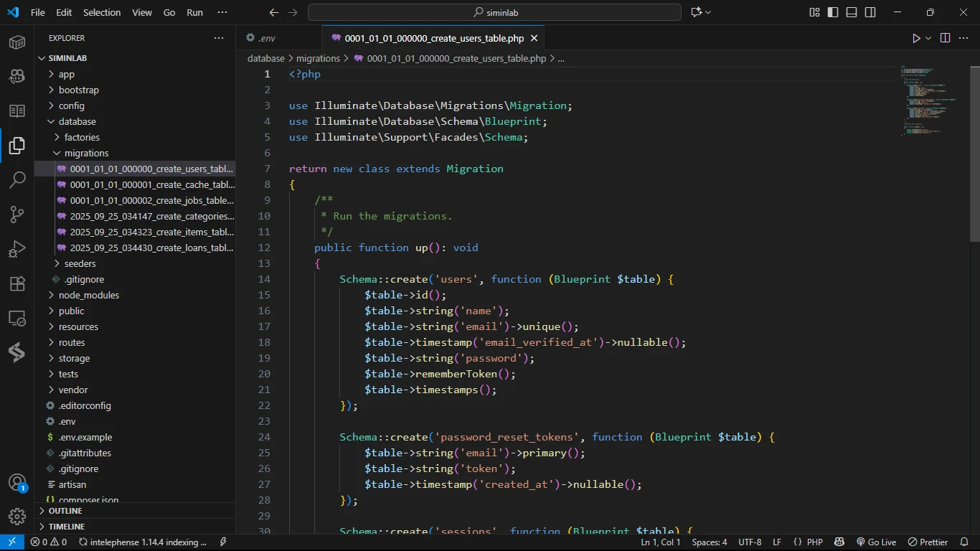Open the Search view in activity bar
Image resolution: width=980 pixels, height=551 pixels.
pyautogui.click(x=17, y=180)
